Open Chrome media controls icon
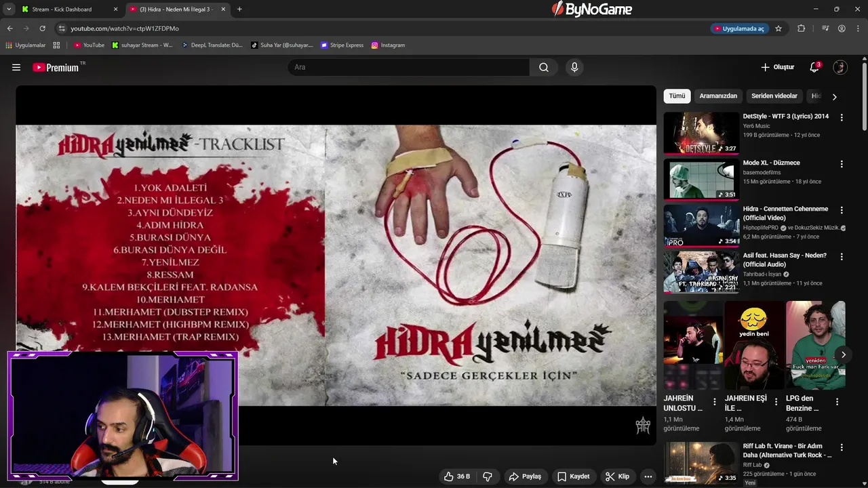The height and width of the screenshot is (488, 868). (825, 28)
